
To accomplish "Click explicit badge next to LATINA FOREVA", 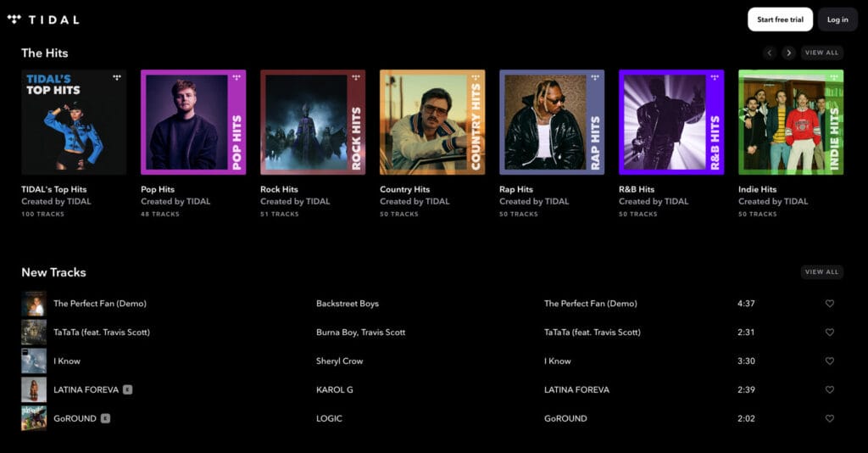I will point(127,390).
